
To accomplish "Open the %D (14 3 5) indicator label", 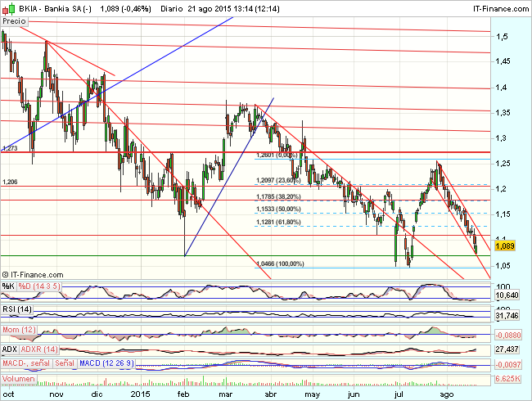I will (x=41, y=286).
